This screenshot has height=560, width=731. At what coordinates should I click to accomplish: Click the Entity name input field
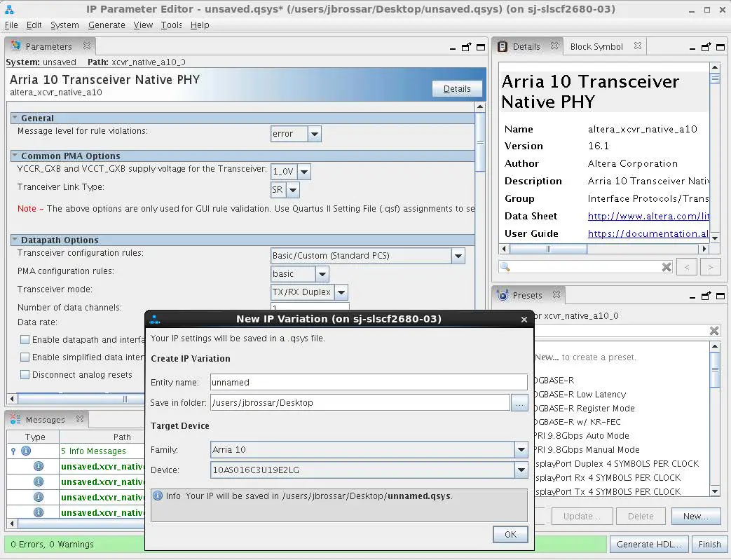click(369, 383)
